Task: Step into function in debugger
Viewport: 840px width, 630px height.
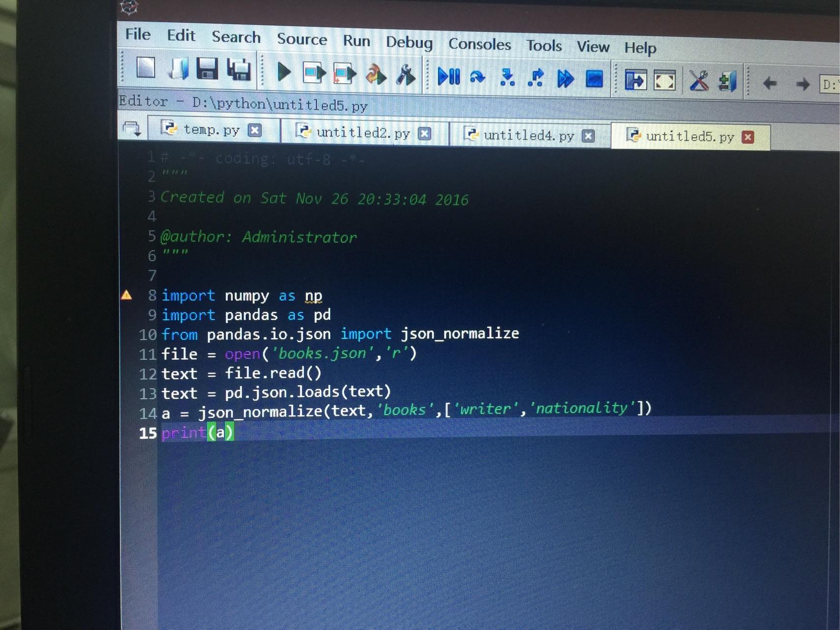Action: point(507,78)
